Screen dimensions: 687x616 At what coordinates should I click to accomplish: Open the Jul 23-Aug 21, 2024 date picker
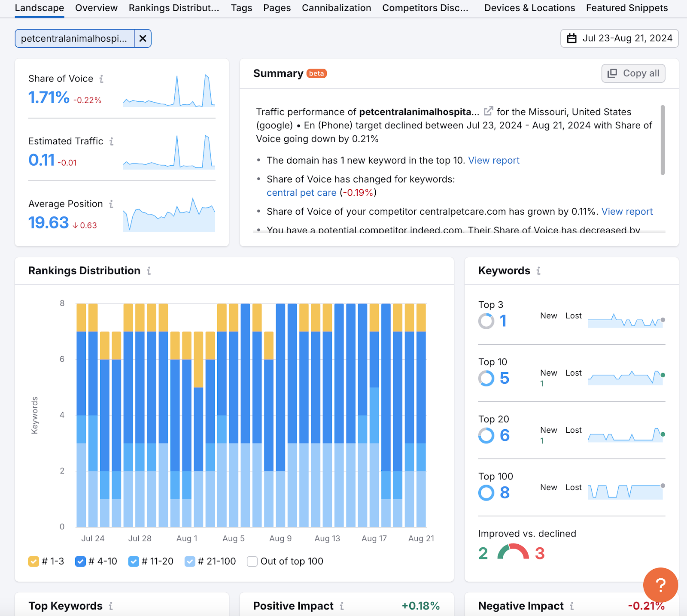(619, 38)
